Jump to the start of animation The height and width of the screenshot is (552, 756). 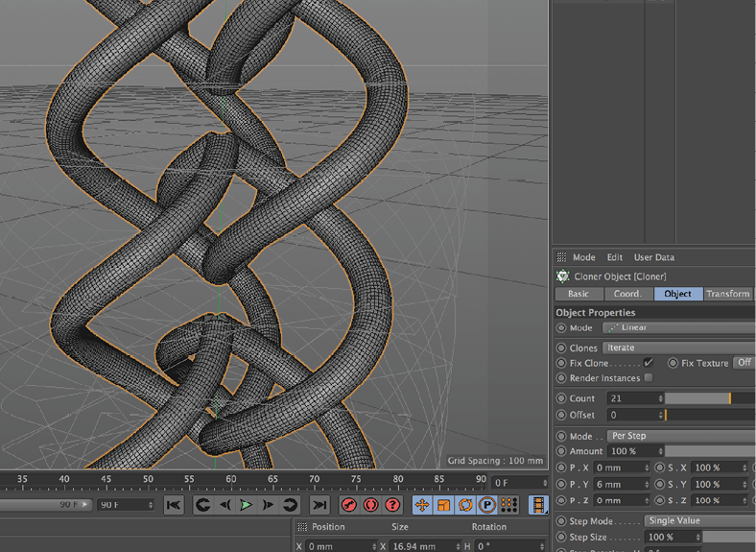pyautogui.click(x=174, y=505)
